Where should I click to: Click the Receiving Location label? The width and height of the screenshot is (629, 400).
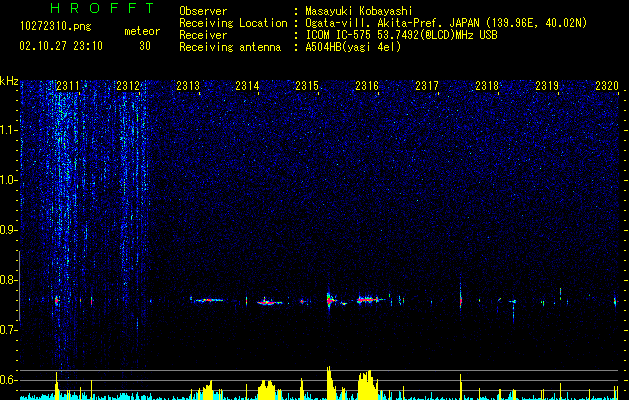(233, 23)
